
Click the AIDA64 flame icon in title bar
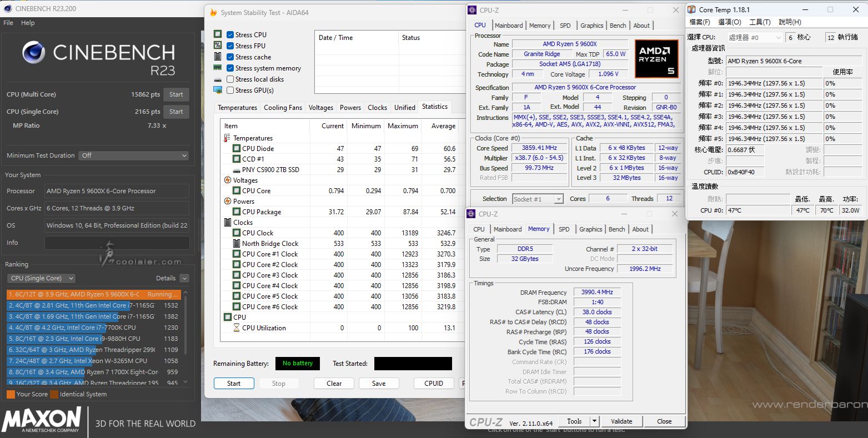click(213, 12)
